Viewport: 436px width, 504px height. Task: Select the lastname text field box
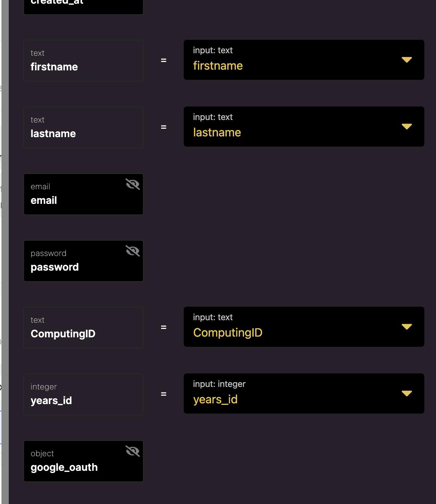(x=83, y=127)
